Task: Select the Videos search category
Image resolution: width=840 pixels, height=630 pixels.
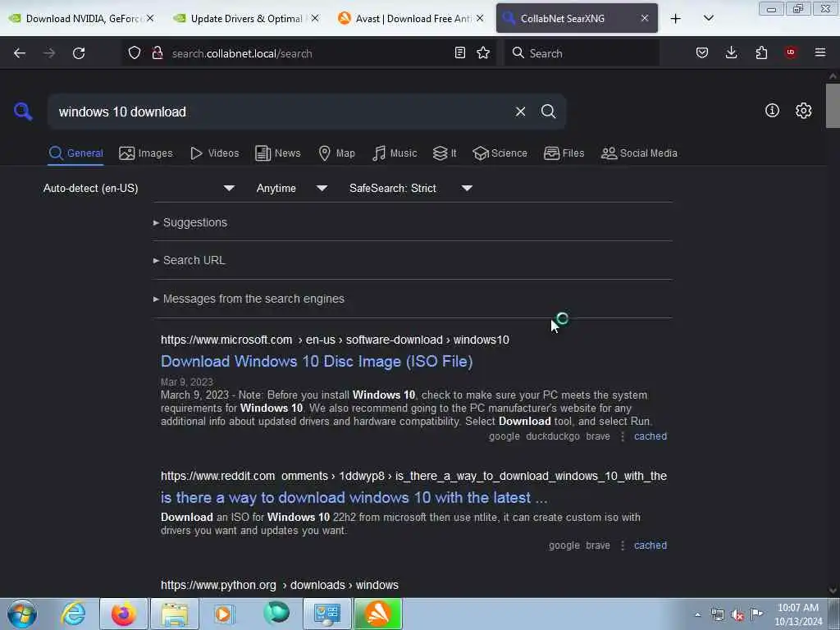Action: [214, 153]
